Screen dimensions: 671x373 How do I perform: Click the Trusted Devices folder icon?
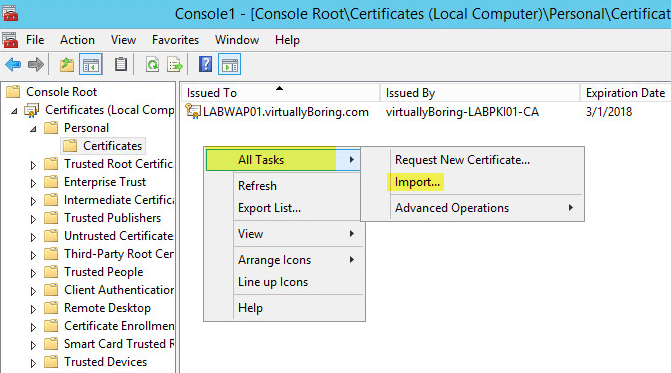[51, 361]
